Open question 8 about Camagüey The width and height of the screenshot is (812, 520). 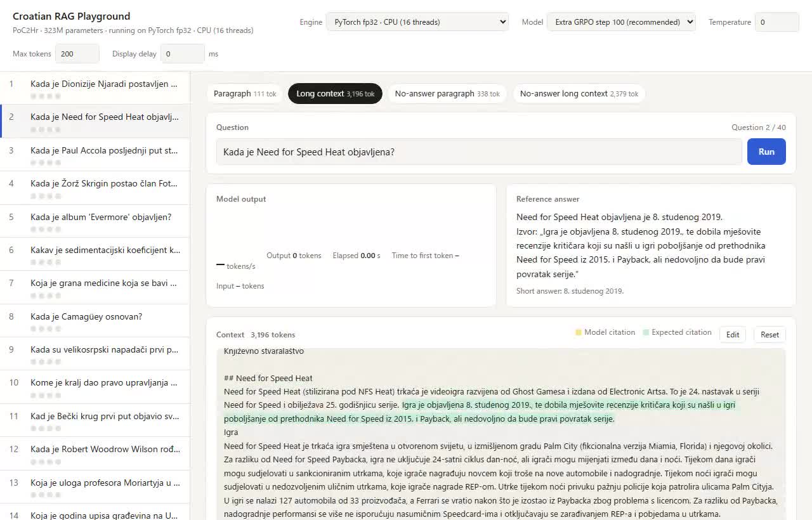pyautogui.click(x=95, y=320)
